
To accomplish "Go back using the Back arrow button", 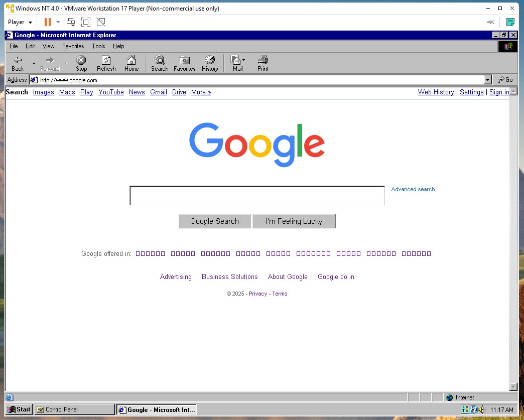I will [x=18, y=64].
